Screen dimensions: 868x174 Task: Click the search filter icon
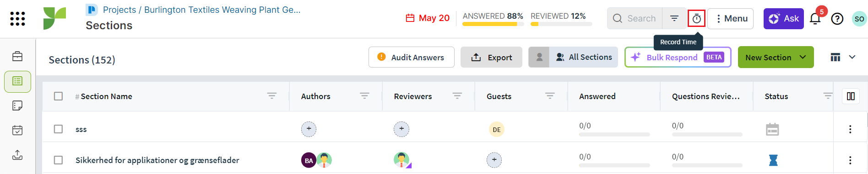click(674, 18)
